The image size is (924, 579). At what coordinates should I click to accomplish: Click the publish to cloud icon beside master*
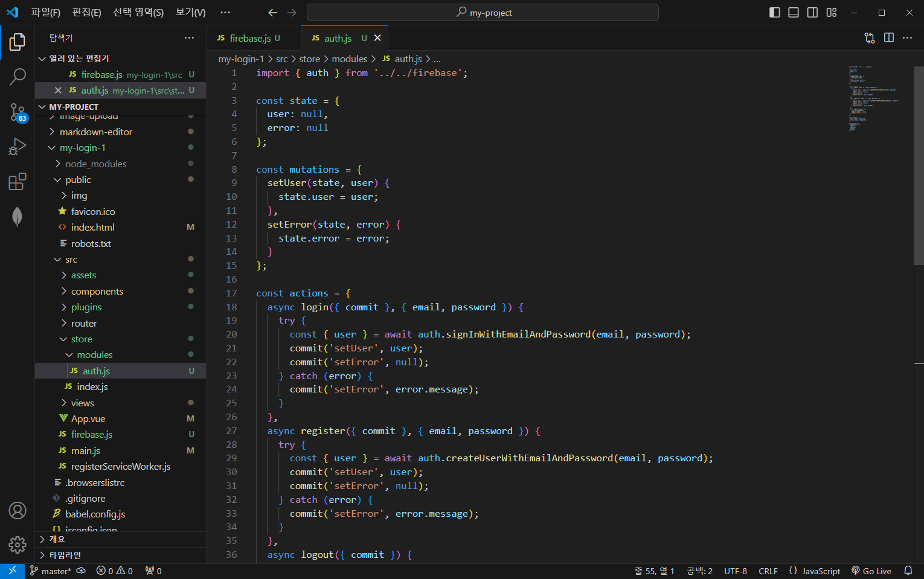pos(81,571)
